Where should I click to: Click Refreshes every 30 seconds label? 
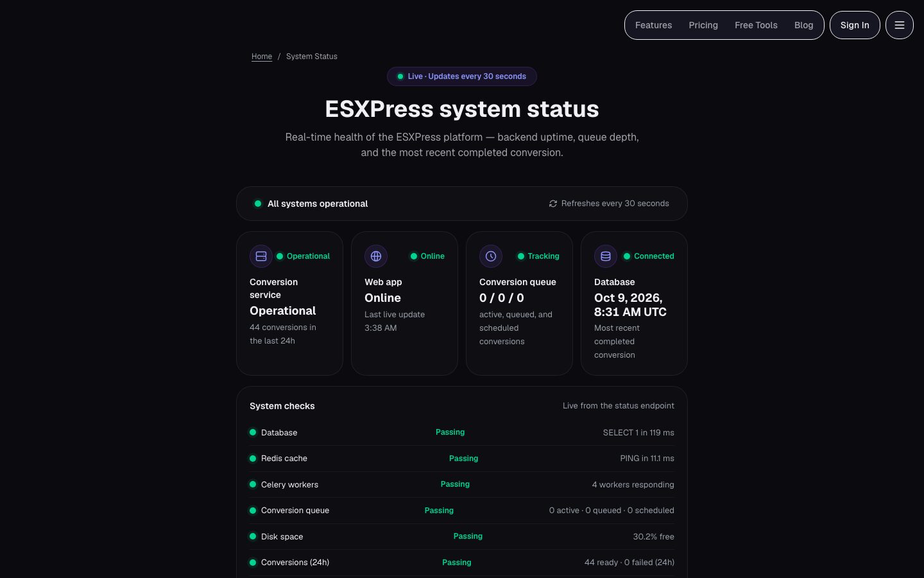pyautogui.click(x=615, y=204)
